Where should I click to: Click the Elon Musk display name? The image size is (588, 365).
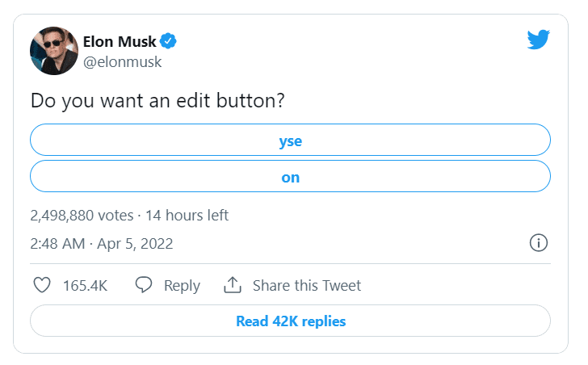[120, 41]
